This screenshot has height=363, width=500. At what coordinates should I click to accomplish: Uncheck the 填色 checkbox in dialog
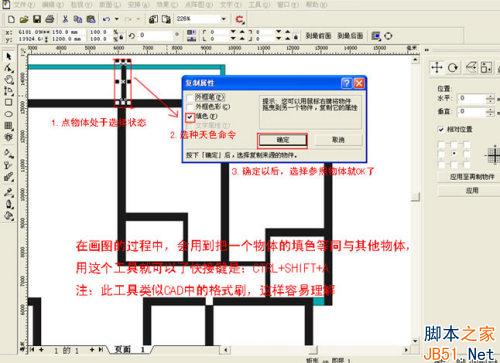[x=190, y=117]
